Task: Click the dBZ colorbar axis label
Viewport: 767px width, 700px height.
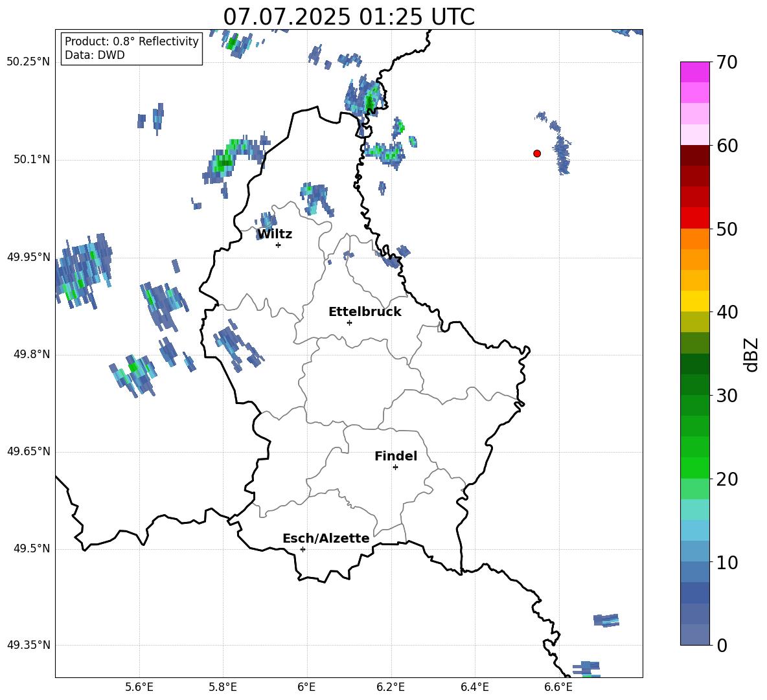Action: tap(751, 354)
